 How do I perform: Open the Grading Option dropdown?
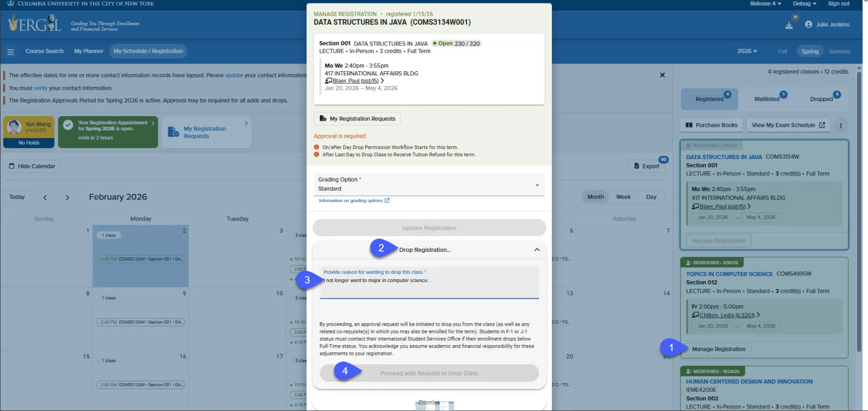(429, 184)
